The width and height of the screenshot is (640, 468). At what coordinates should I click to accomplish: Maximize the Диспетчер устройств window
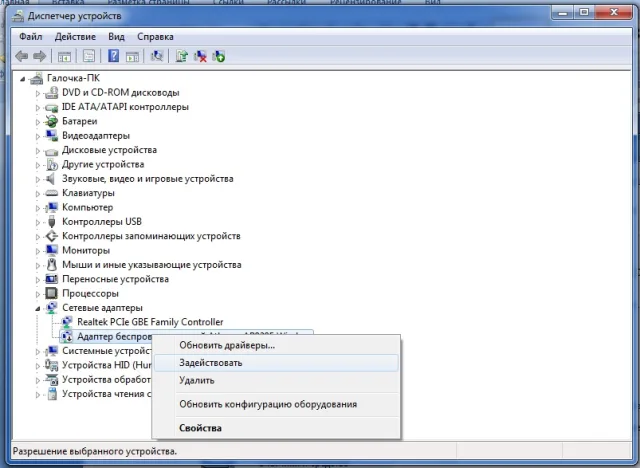point(584,13)
